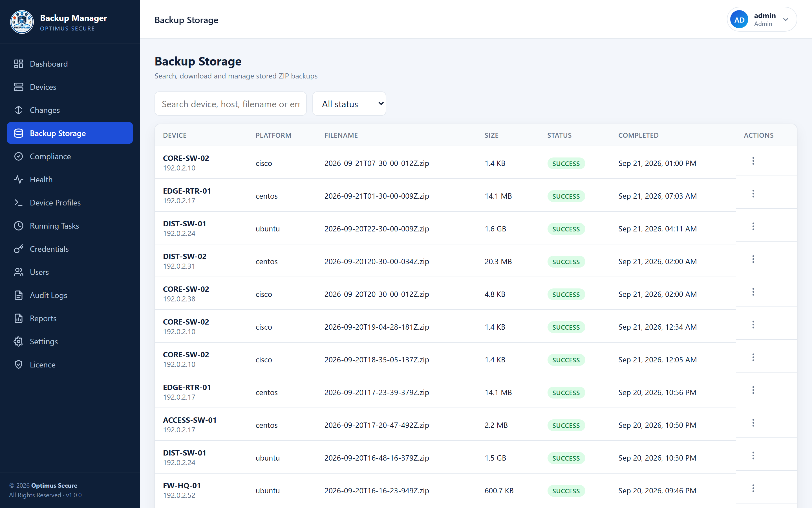This screenshot has height=508, width=812.
Task: Open the Dashboard sidebar item
Action: [70, 64]
